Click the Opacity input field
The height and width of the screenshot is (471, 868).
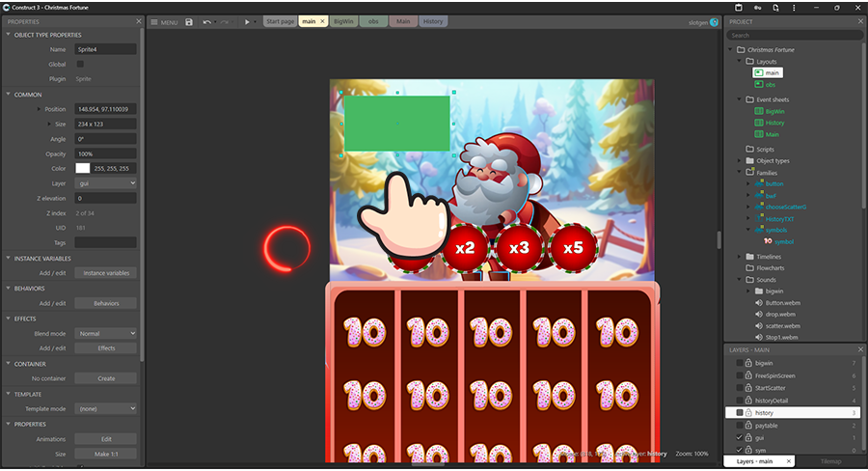pos(105,153)
